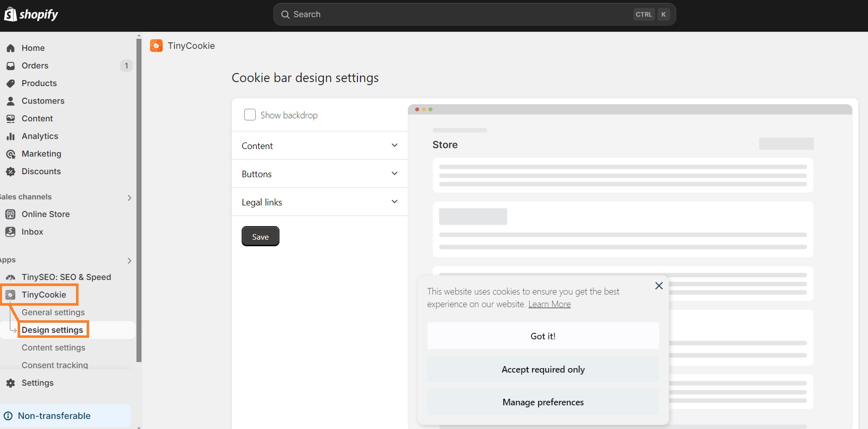Click the Non-transferable banner

pyautogui.click(x=65, y=416)
